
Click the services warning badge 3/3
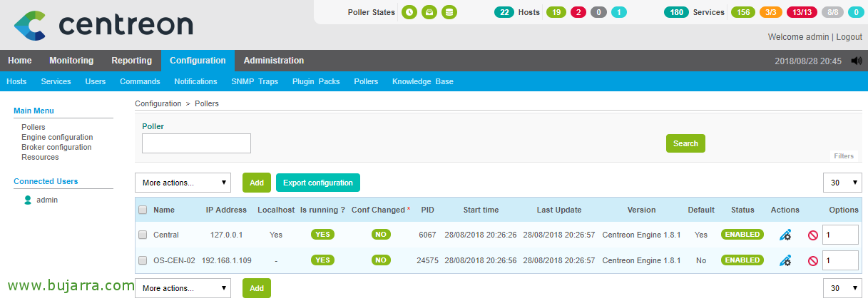pos(771,12)
